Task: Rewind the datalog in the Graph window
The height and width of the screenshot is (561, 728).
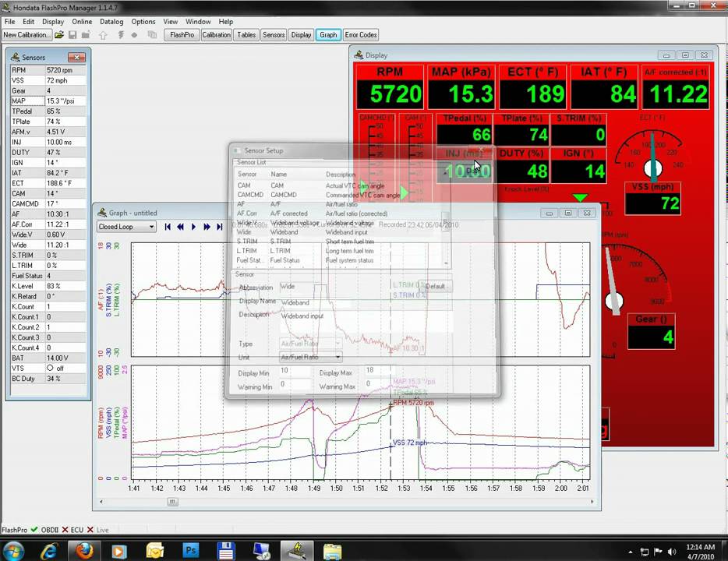Action: coord(181,227)
